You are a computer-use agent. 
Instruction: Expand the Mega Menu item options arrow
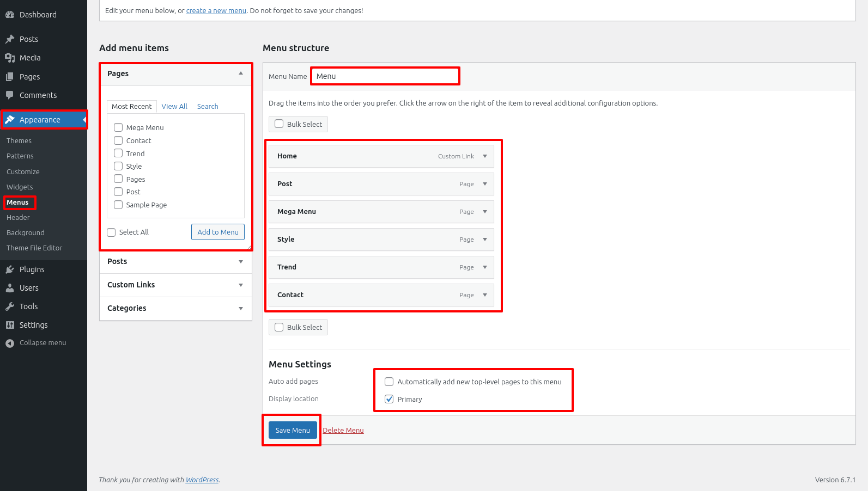[x=484, y=212]
